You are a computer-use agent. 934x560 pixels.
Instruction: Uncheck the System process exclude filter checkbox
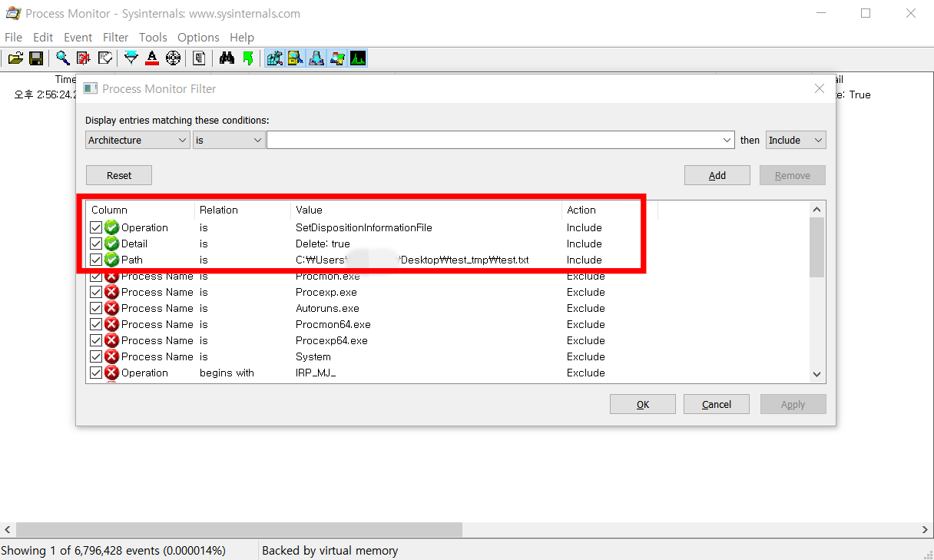[x=96, y=356]
